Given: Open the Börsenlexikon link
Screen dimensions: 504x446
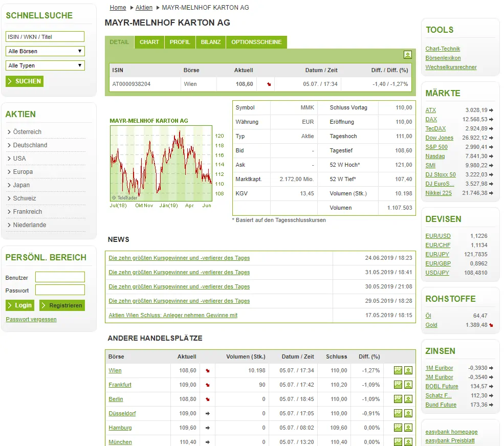Looking at the screenshot, I should [x=443, y=58].
